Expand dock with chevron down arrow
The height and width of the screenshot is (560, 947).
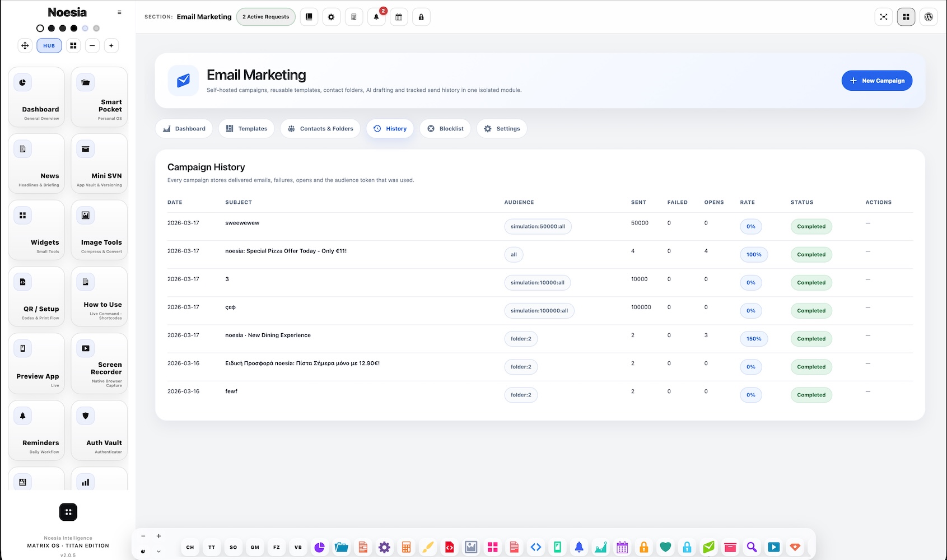(x=158, y=551)
